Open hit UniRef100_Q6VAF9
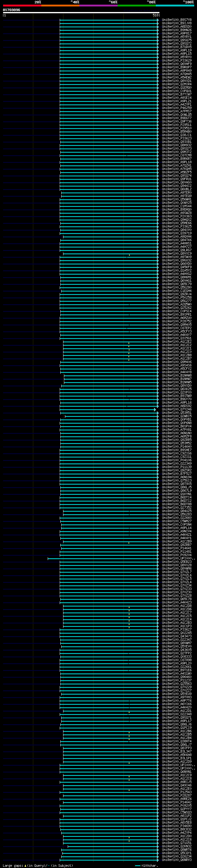 tap(176, 64)
